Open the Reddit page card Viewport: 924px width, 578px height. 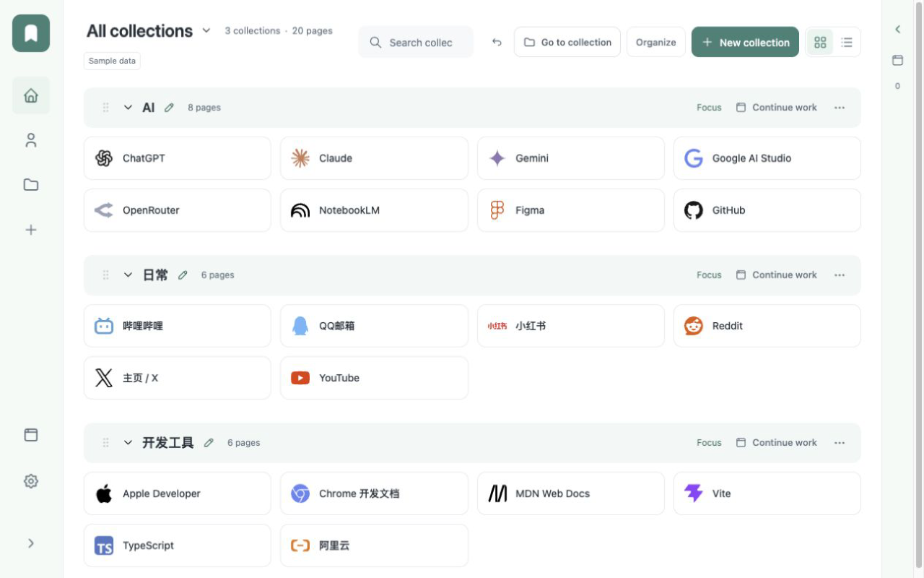767,326
